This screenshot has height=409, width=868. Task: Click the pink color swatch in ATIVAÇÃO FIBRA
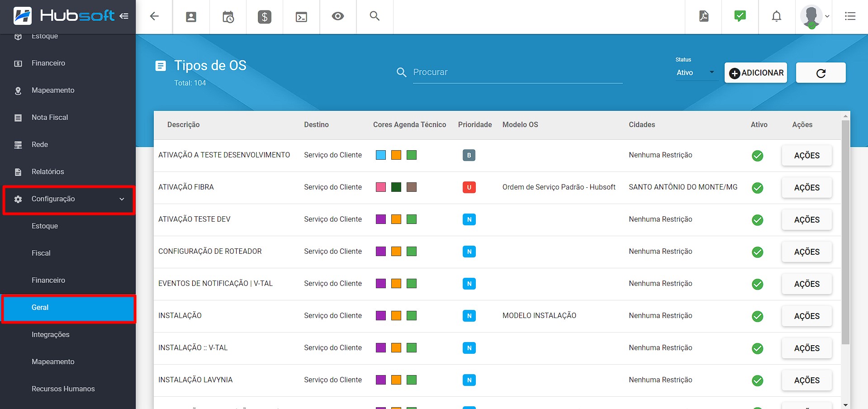pyautogui.click(x=381, y=187)
